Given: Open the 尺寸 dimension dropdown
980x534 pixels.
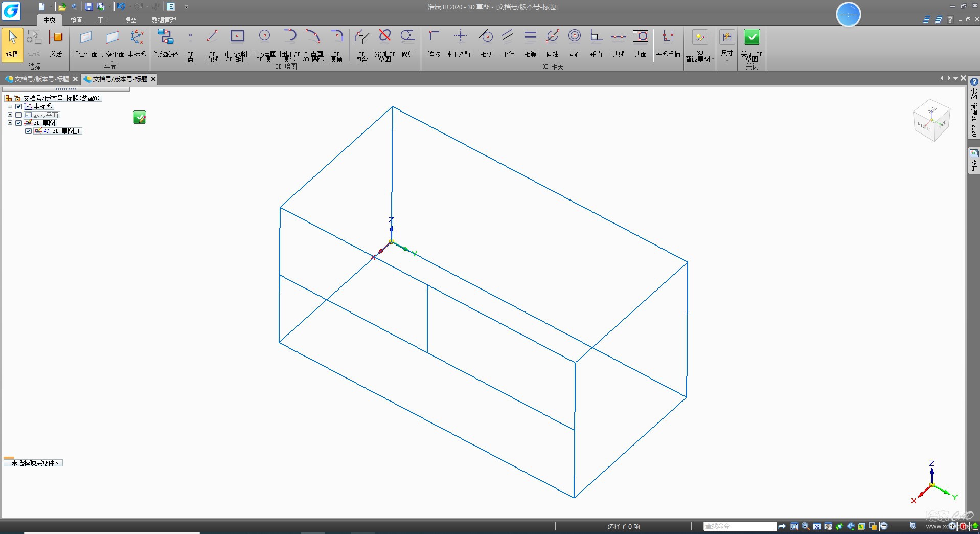Looking at the screenshot, I should tap(727, 61).
